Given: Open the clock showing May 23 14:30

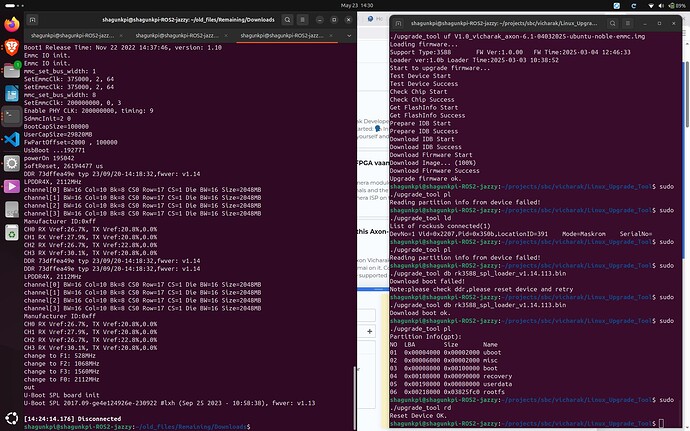Looking at the screenshot, I should click(357, 6).
